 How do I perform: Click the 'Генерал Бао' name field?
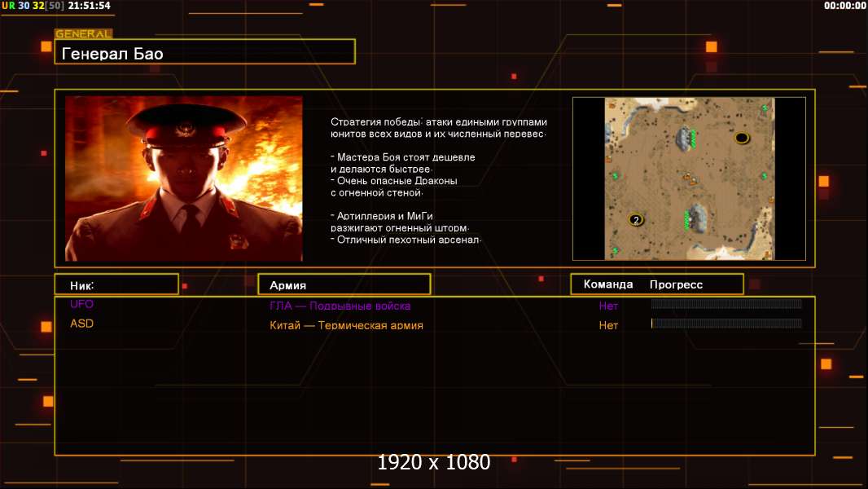(x=205, y=52)
